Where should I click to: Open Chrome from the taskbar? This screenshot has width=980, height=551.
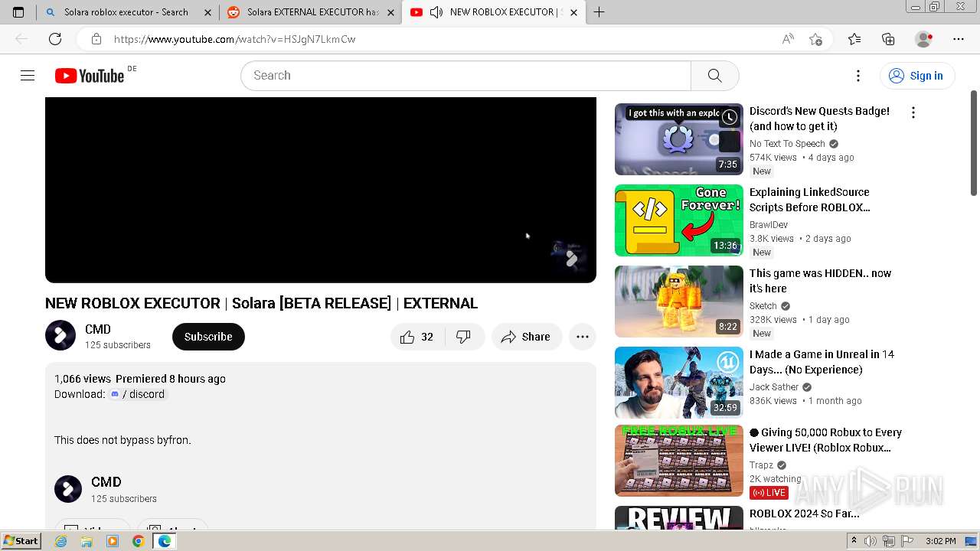pyautogui.click(x=138, y=541)
